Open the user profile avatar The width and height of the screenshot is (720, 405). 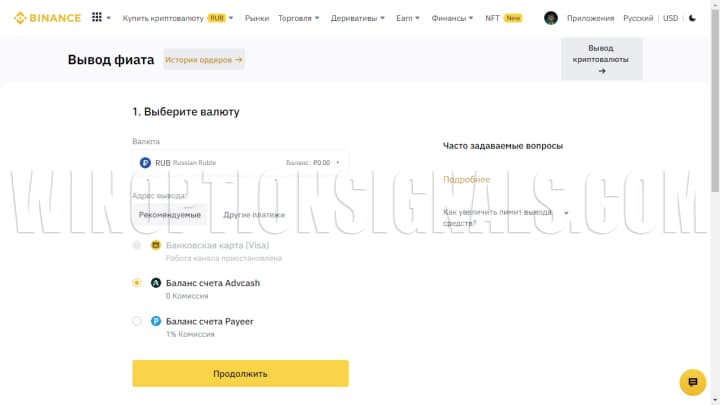pyautogui.click(x=551, y=18)
